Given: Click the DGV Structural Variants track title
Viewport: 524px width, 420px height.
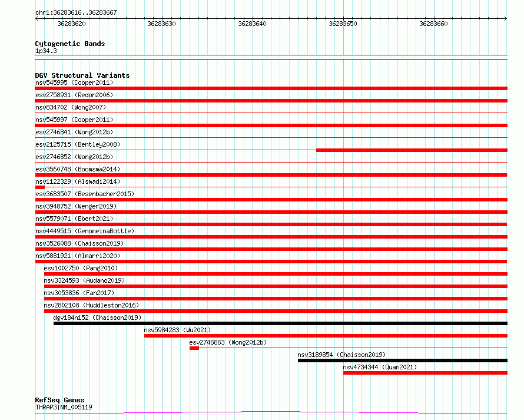Looking at the screenshot, I should click(x=82, y=75).
